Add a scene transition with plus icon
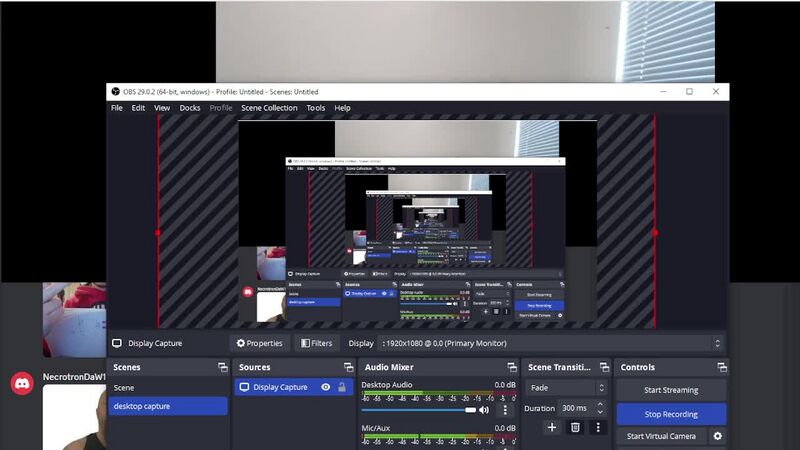The width and height of the screenshot is (800, 450). (x=552, y=427)
